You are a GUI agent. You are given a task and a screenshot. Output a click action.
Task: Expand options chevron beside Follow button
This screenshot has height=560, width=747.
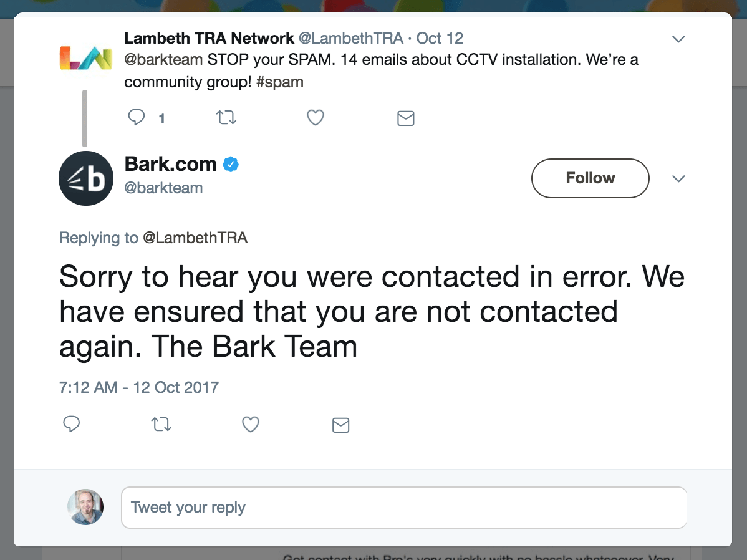(x=678, y=179)
